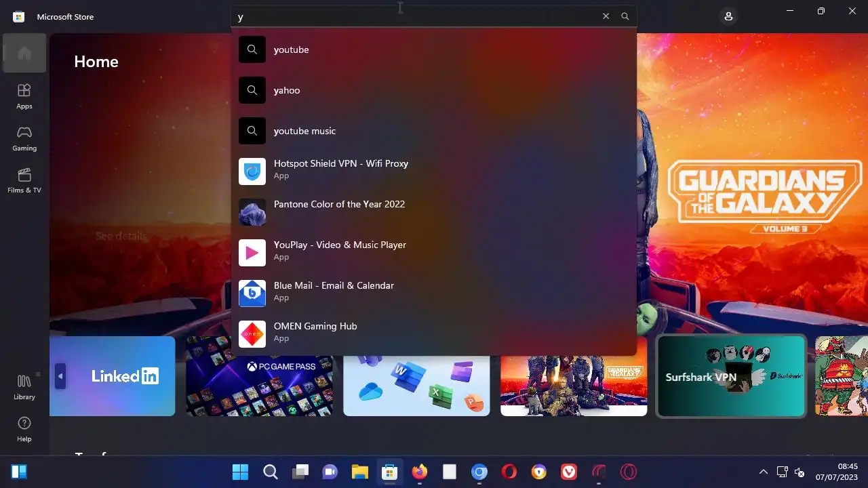Open the PC Game Pass carousel card
The image size is (868, 488).
[x=259, y=376]
